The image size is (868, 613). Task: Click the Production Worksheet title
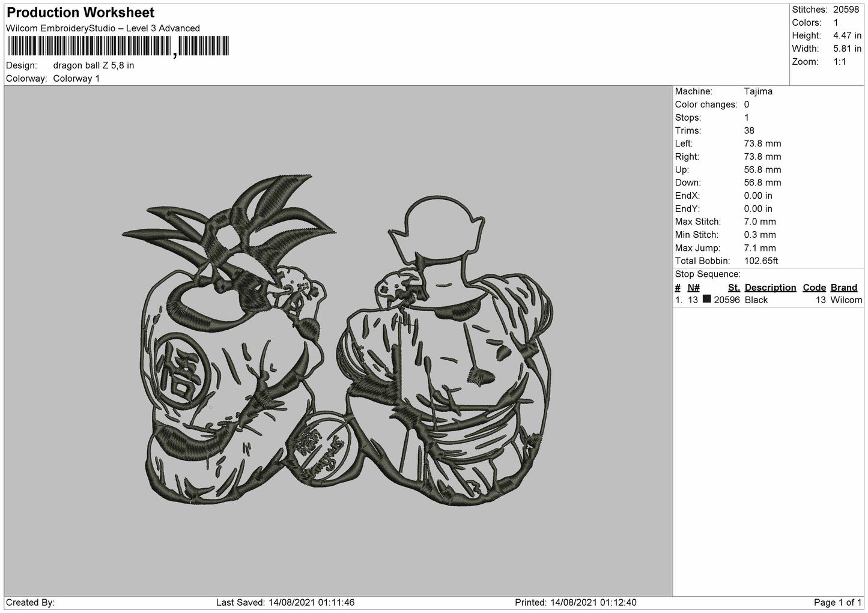coord(80,13)
